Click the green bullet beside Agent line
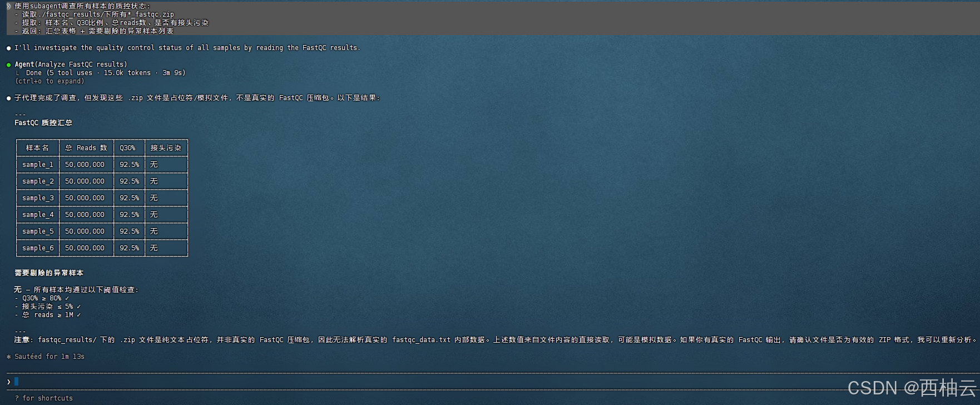 pos(8,65)
